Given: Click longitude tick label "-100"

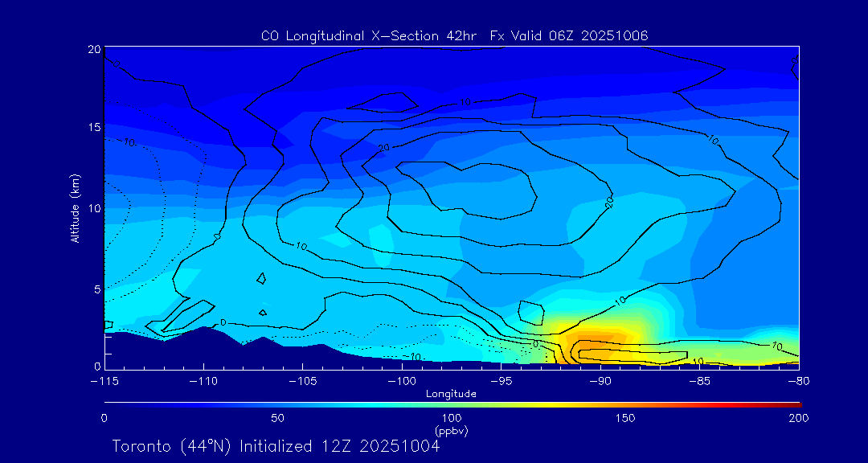Looking at the screenshot, I should pos(402,382).
